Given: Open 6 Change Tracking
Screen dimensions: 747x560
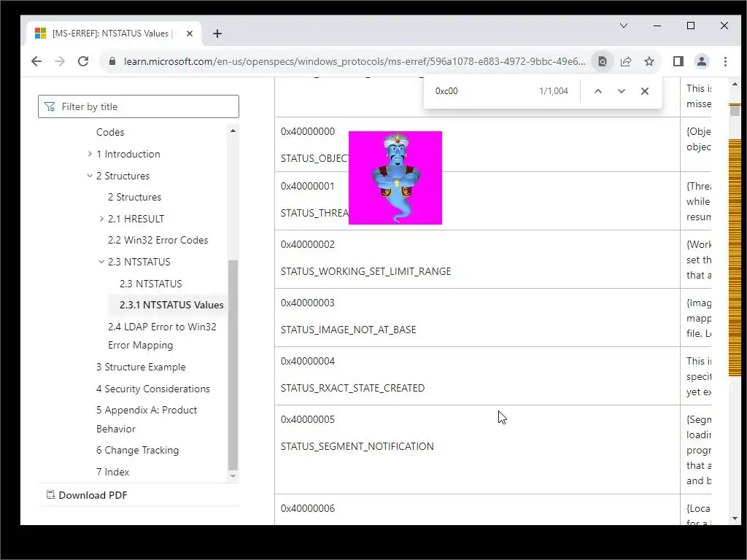Looking at the screenshot, I should tap(137, 450).
